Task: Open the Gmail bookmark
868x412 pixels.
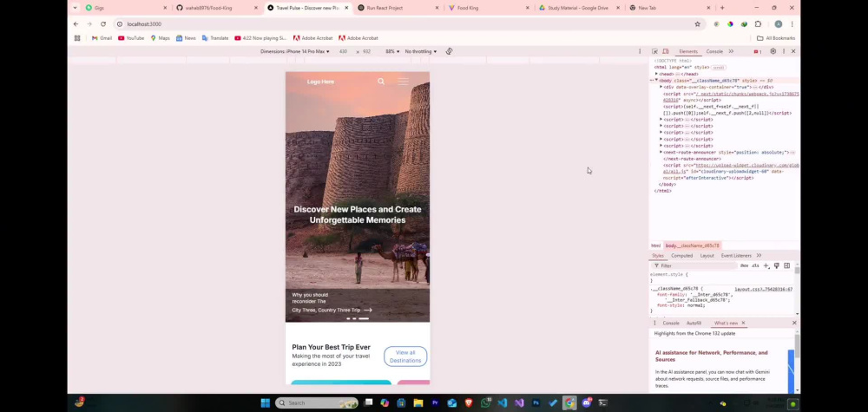Action: tap(102, 38)
